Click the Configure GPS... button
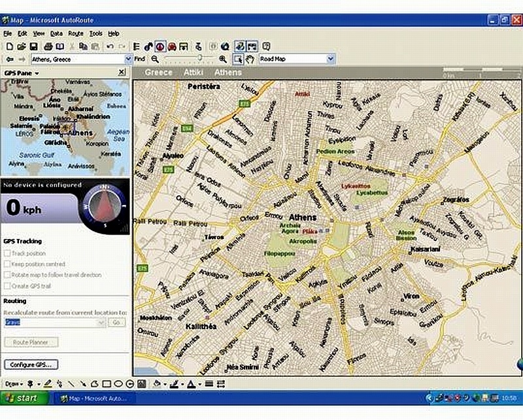Image resolution: width=523 pixels, height=420 pixels. click(x=31, y=364)
